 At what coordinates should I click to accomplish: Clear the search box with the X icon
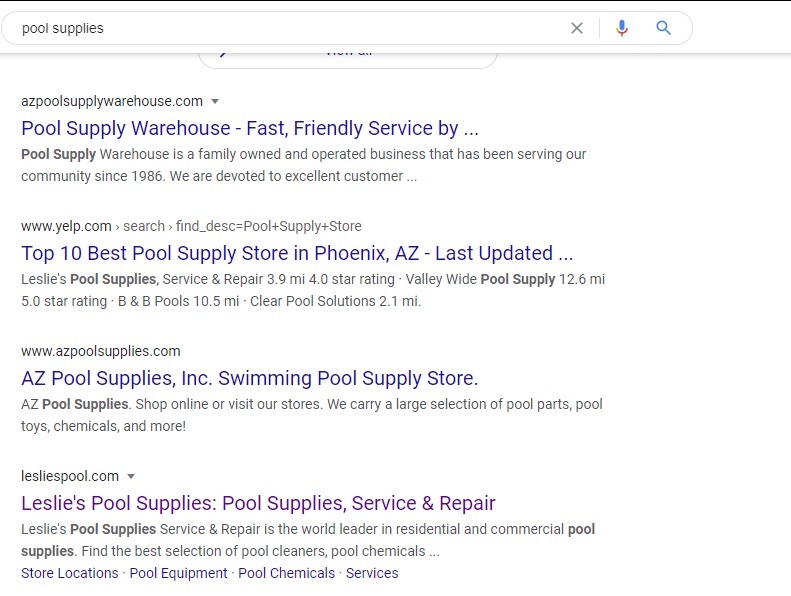pyautogui.click(x=577, y=28)
